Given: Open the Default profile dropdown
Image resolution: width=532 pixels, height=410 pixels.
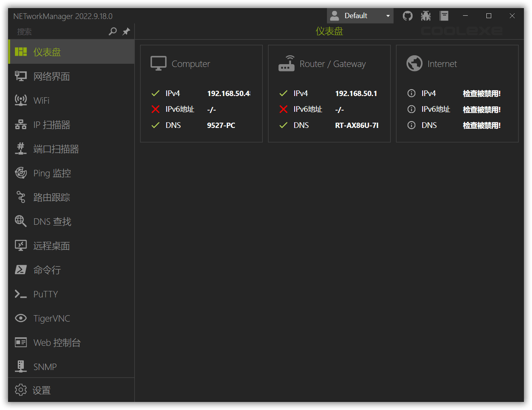Looking at the screenshot, I should [x=360, y=16].
